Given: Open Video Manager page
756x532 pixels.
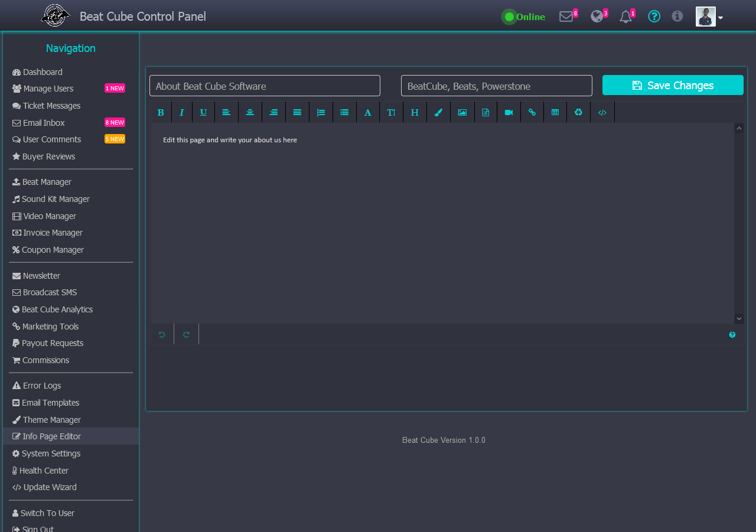Looking at the screenshot, I should pos(44,216).
